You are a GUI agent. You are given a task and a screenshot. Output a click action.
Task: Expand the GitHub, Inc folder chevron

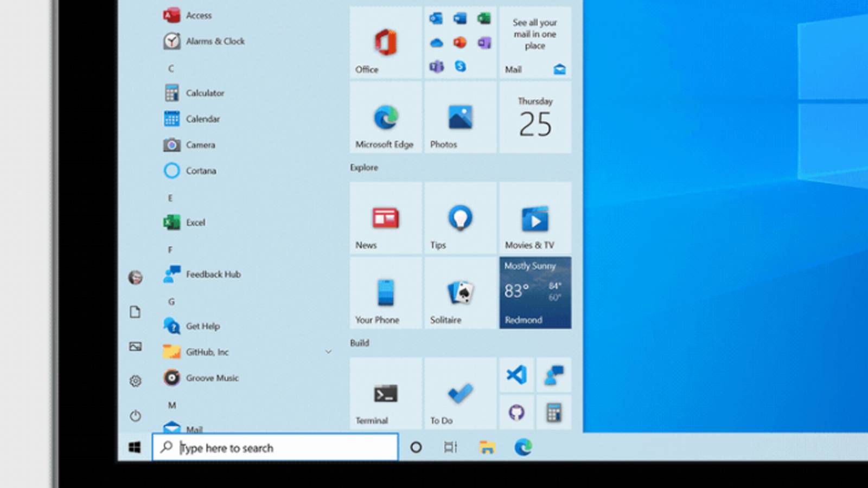point(328,352)
